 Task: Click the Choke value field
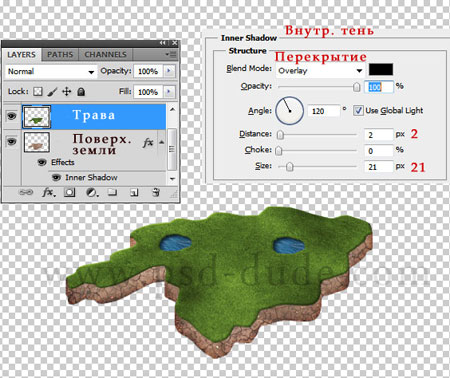pyautogui.click(x=379, y=151)
